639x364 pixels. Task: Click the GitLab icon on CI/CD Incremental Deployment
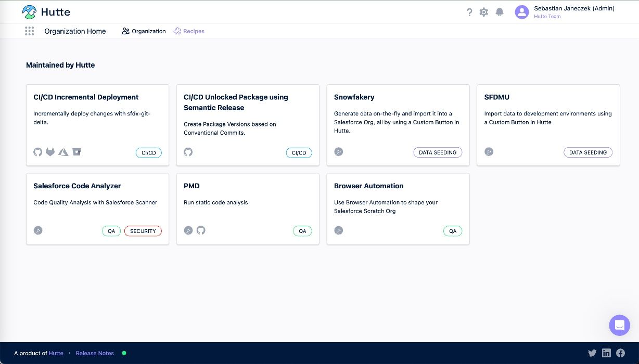pos(50,152)
